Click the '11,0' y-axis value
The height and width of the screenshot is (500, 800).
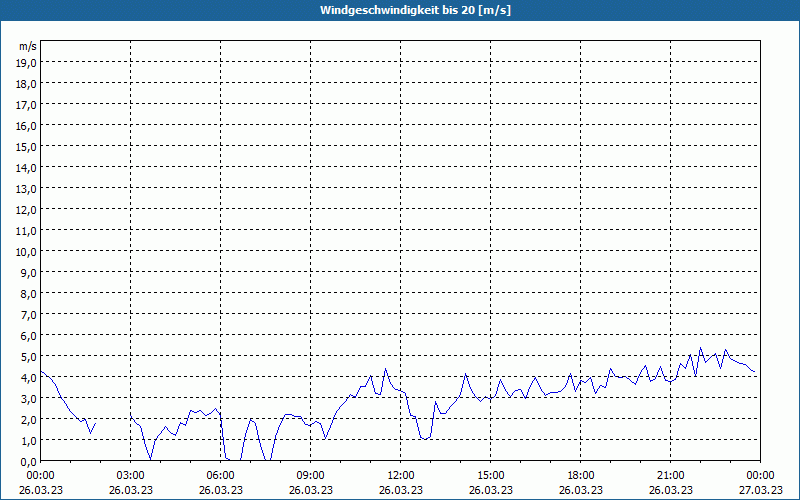[26, 231]
